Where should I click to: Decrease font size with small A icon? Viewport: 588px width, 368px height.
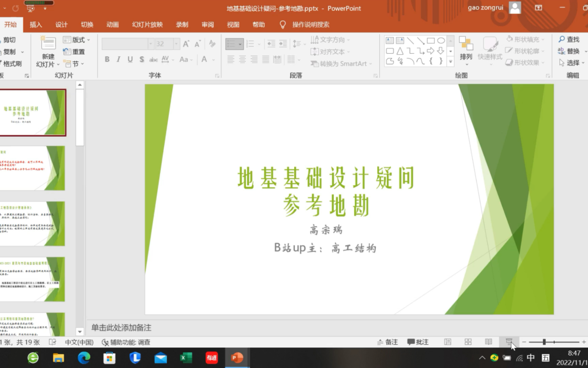[198, 44]
